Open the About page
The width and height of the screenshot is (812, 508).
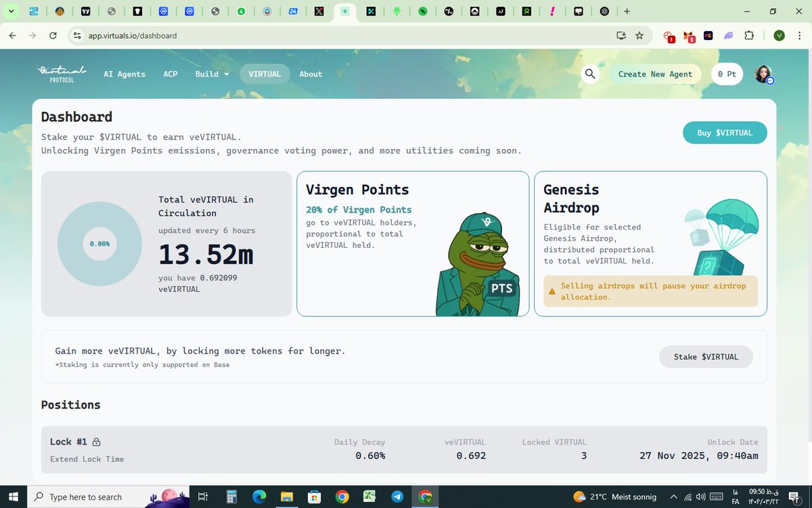point(311,74)
